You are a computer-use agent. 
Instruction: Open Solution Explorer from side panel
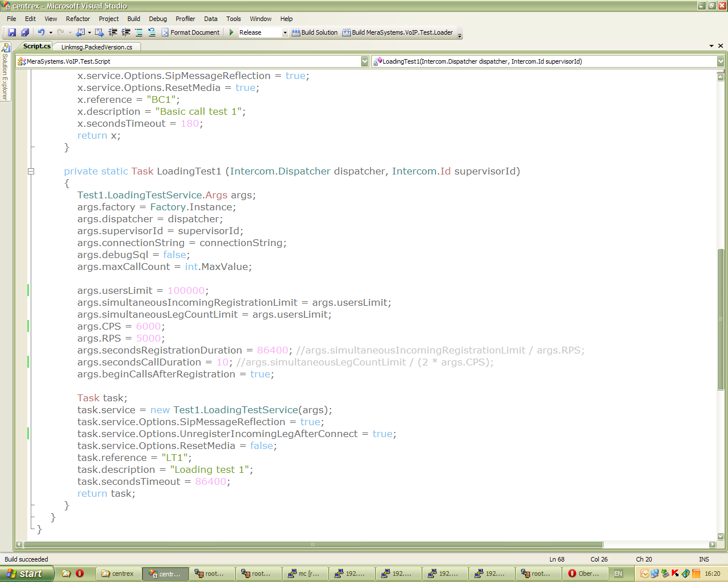click(x=5, y=73)
